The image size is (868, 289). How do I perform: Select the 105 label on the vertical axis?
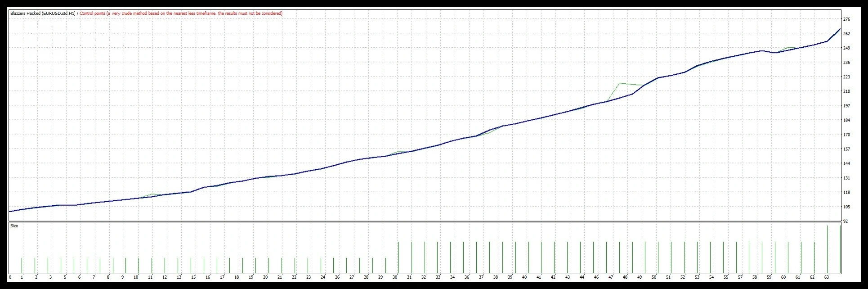coord(846,207)
